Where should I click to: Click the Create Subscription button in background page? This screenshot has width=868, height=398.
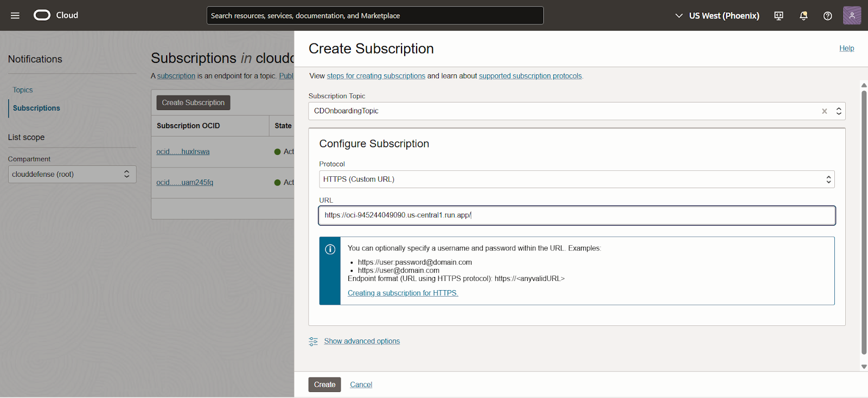[193, 102]
